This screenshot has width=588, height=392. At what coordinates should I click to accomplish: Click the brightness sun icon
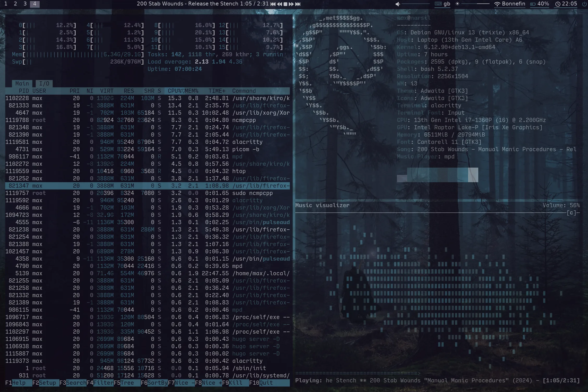[457, 4]
